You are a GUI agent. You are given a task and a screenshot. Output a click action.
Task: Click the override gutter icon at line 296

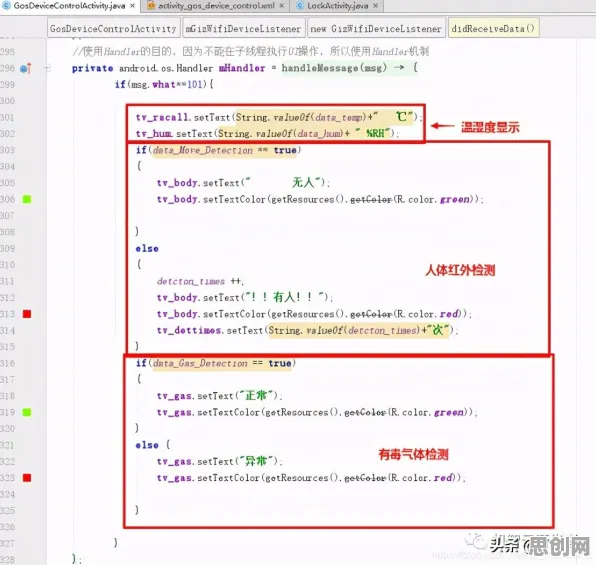pyautogui.click(x=26, y=68)
